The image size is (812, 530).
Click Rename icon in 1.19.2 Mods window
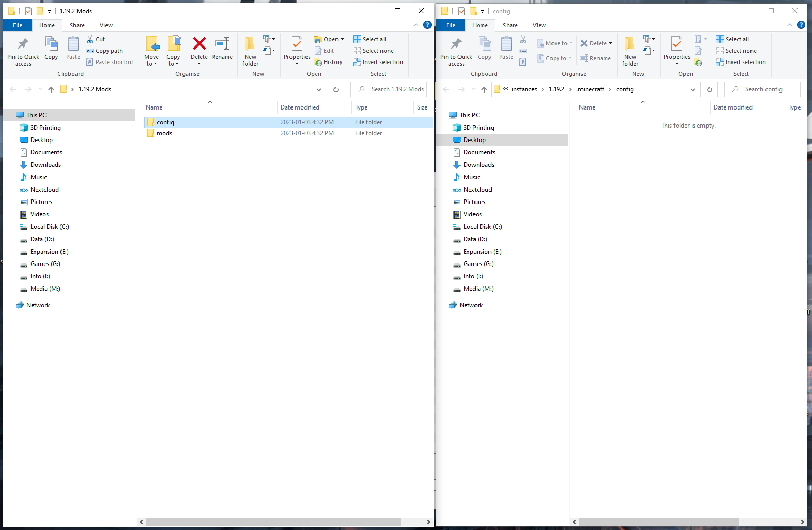222,44
